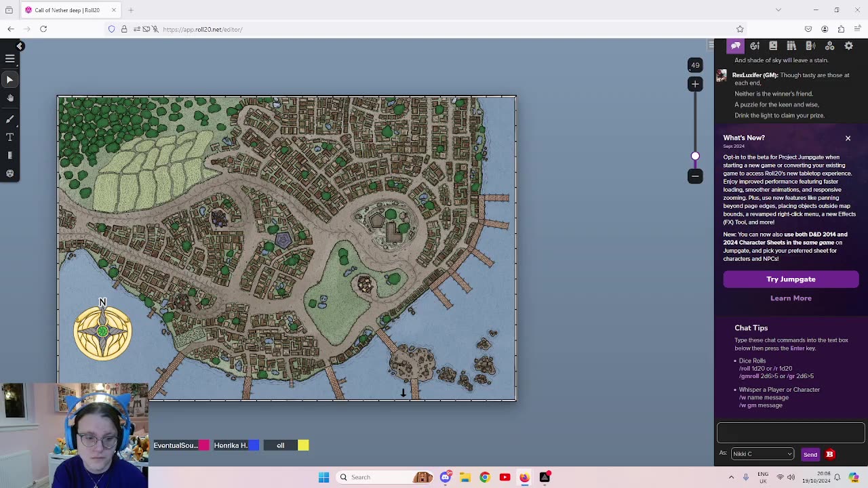Select the hand Pan tool
868x488 pixels.
[10, 98]
